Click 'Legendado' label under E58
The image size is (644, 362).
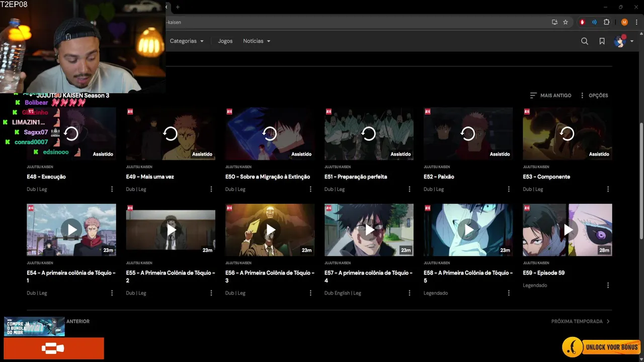pyautogui.click(x=436, y=293)
